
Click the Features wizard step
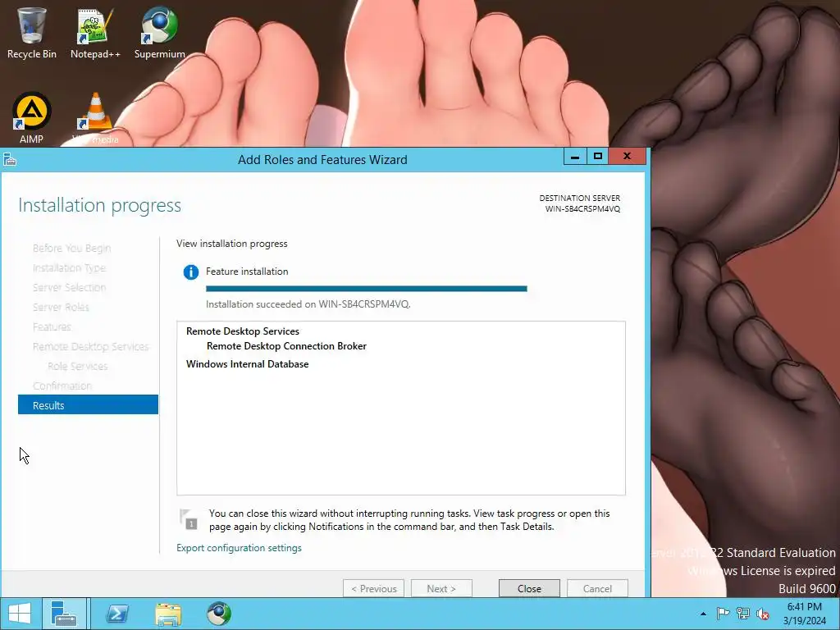click(52, 326)
